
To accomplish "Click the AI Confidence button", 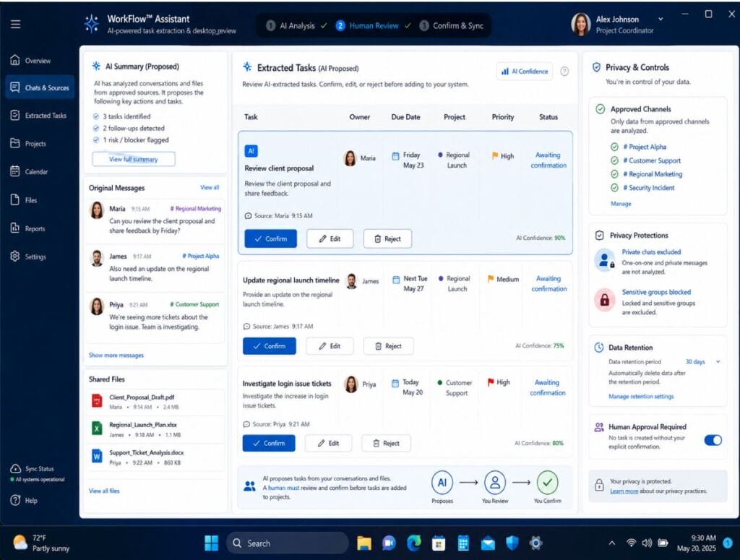I will tap(525, 72).
